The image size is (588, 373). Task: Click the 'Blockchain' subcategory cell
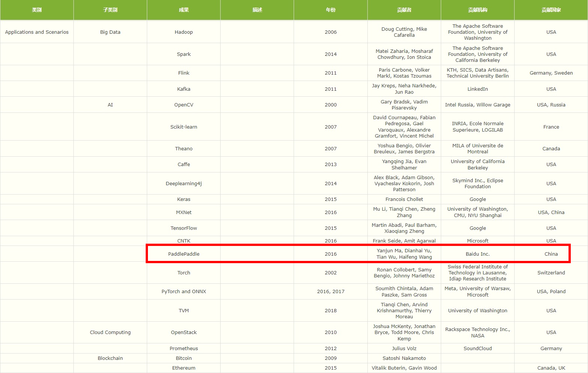(x=110, y=358)
